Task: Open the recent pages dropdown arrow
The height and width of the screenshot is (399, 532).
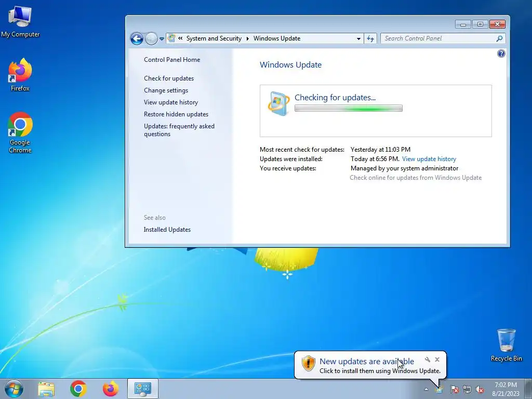Action: [x=162, y=38]
